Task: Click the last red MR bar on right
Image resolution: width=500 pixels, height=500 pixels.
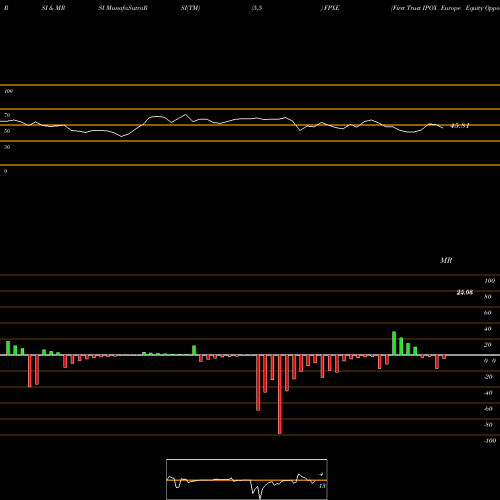Action: [x=444, y=357]
